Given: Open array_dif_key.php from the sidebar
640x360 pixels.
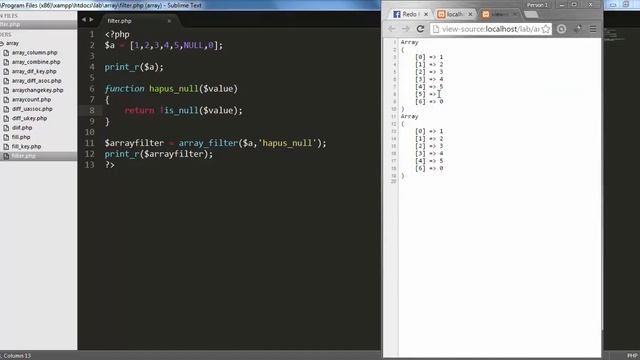Looking at the screenshot, I should (34, 71).
